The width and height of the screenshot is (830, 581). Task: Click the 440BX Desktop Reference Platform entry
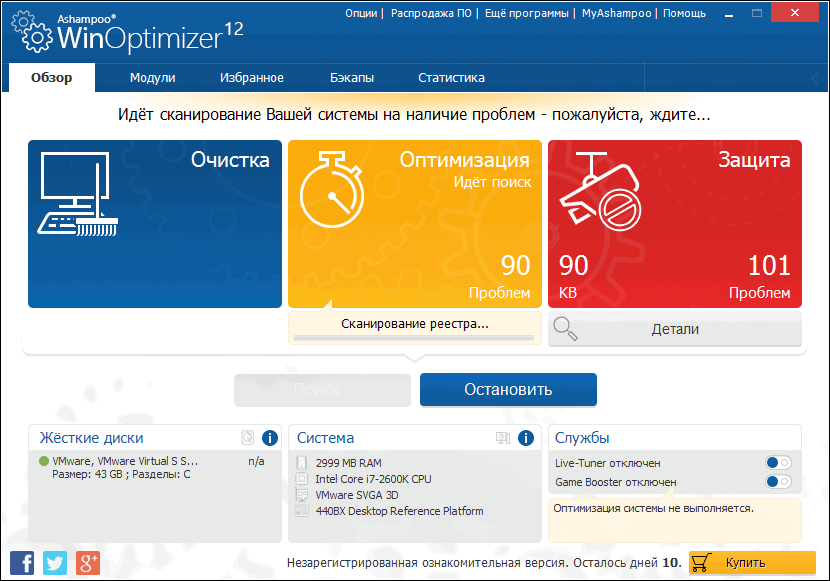click(x=399, y=511)
